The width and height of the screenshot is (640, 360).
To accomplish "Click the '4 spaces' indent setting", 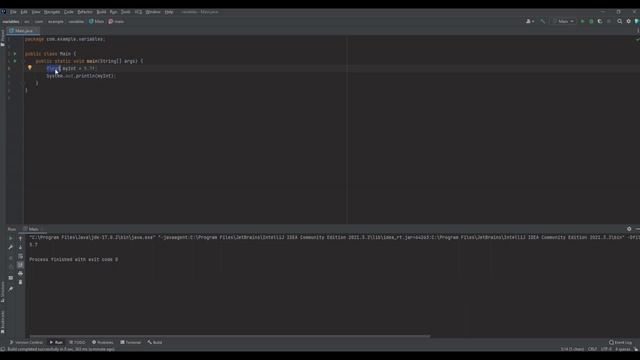I will (623, 349).
